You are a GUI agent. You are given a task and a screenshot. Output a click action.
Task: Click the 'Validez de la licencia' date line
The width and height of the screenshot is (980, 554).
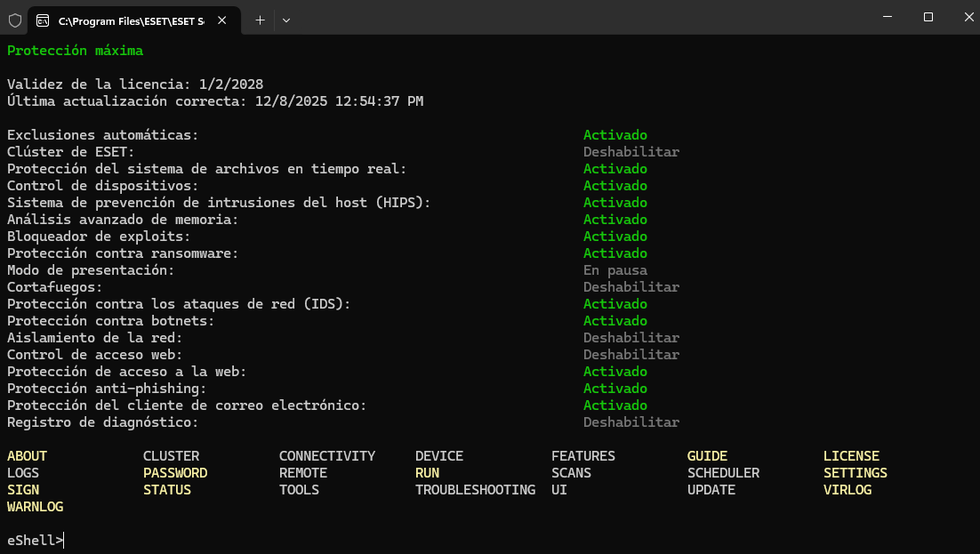click(x=135, y=84)
